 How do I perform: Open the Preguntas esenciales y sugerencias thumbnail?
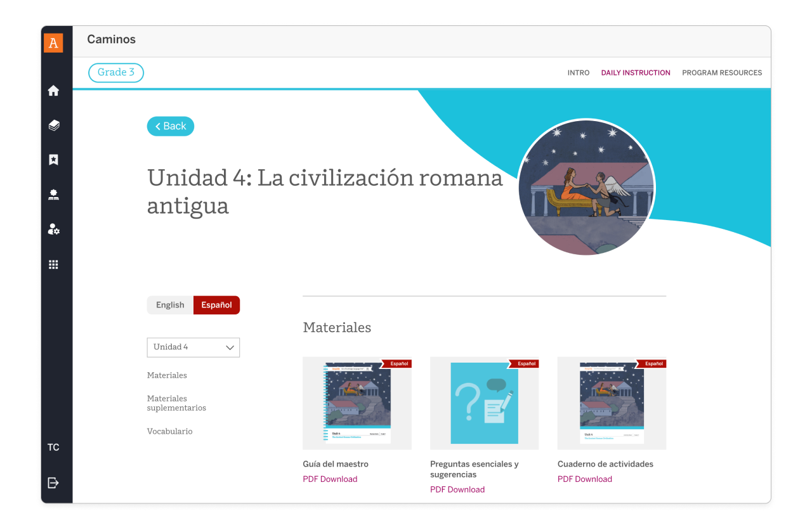point(484,403)
